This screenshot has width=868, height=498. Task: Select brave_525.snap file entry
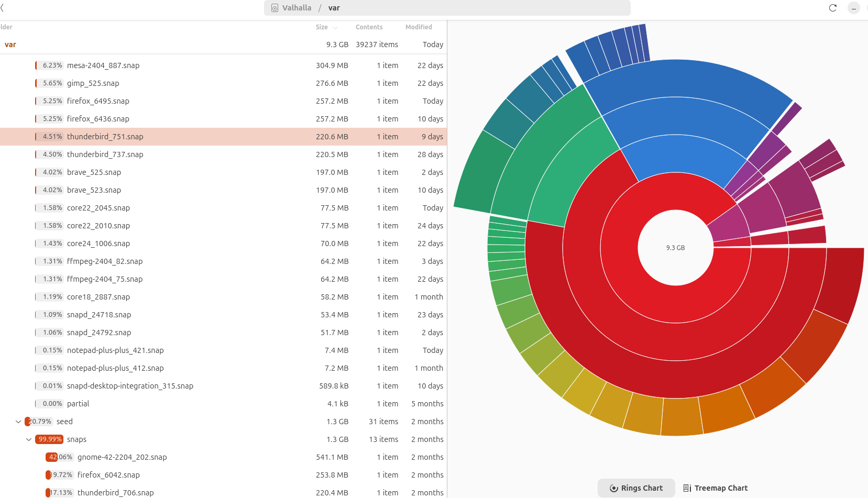click(x=157, y=172)
